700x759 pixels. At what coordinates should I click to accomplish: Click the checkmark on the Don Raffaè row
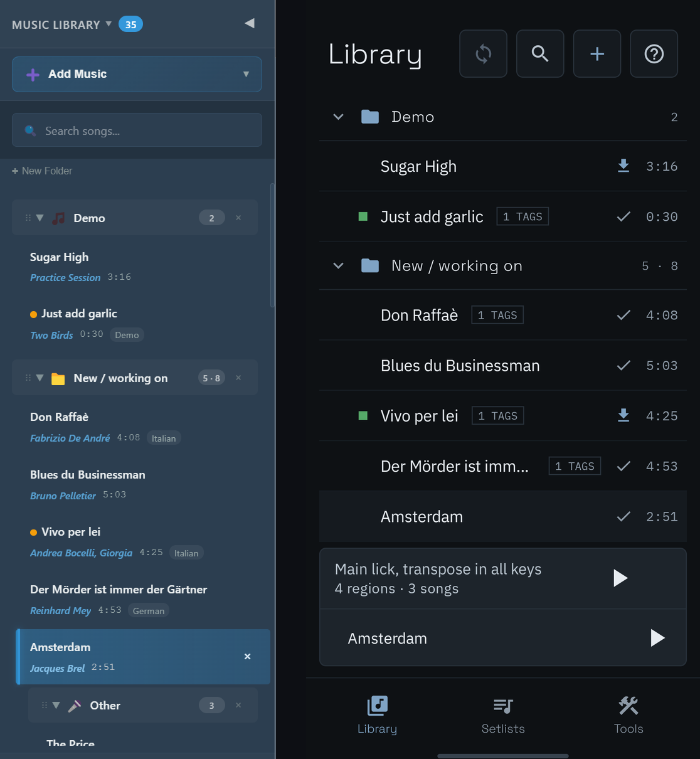point(623,315)
